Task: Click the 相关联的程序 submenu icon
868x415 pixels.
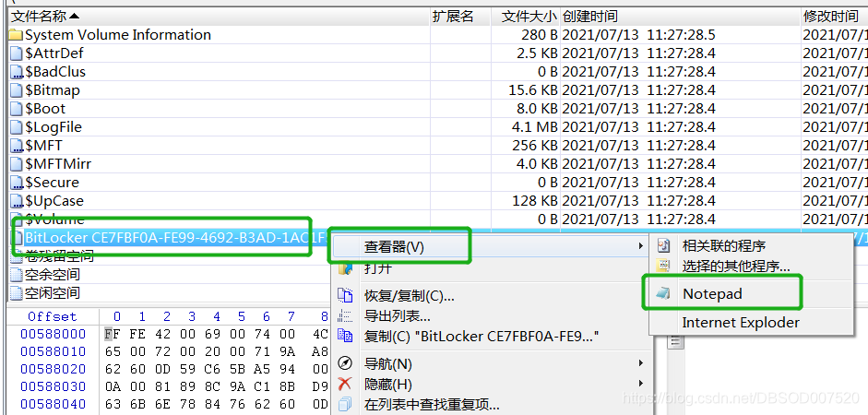Action: pos(663,245)
